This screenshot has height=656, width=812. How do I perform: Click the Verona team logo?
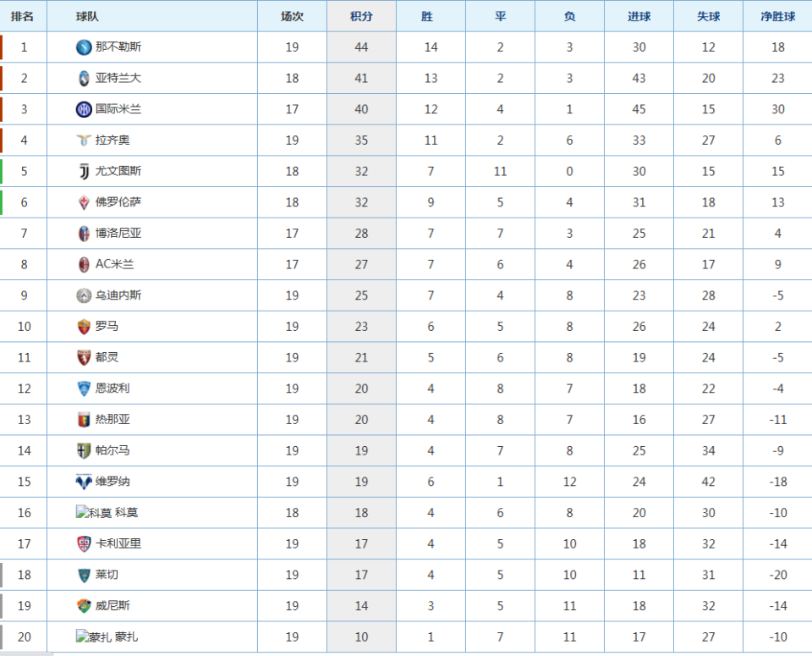point(84,482)
